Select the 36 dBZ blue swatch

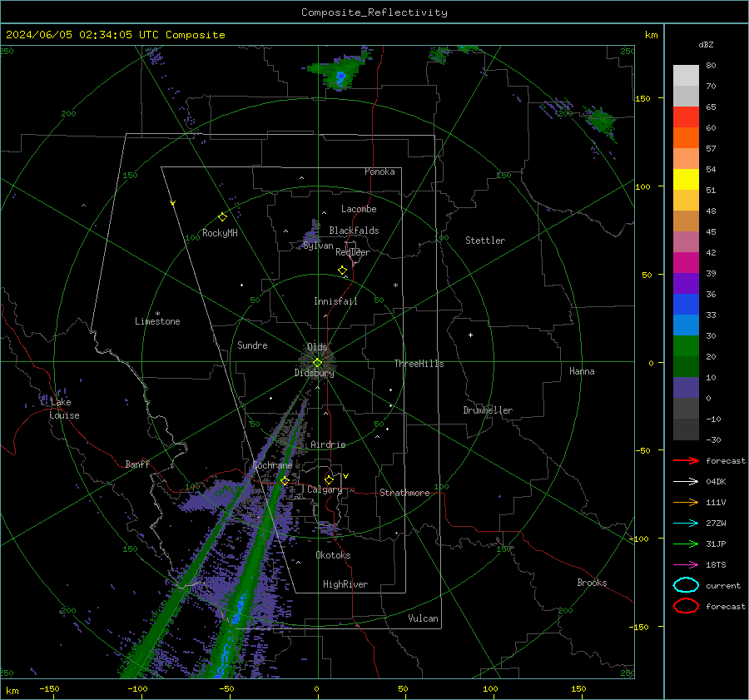tap(686, 305)
